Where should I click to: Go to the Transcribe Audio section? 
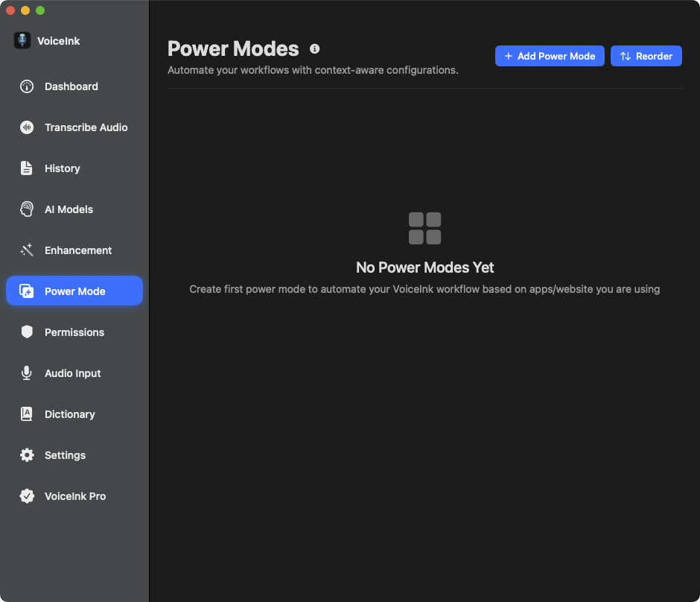pos(86,127)
